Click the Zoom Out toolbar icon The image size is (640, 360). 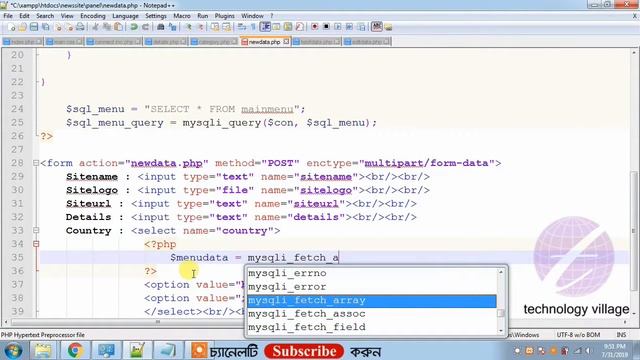coord(200,27)
